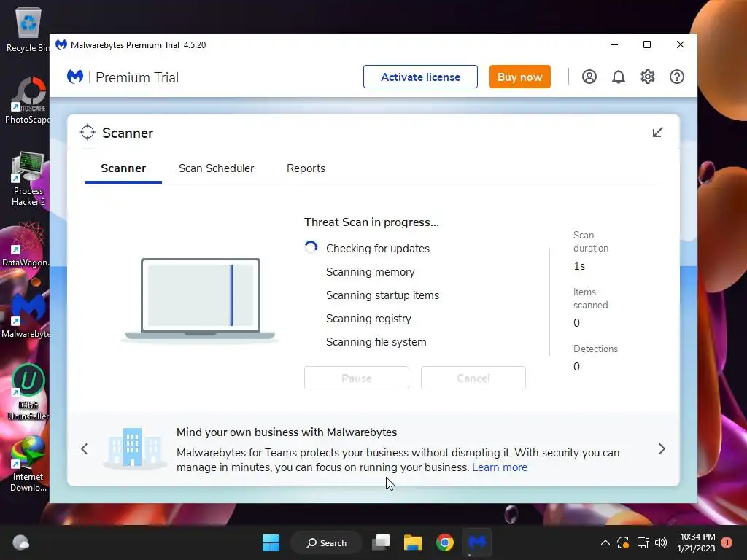Show the next promo banner
This screenshot has height=560, width=747.
[x=662, y=449]
